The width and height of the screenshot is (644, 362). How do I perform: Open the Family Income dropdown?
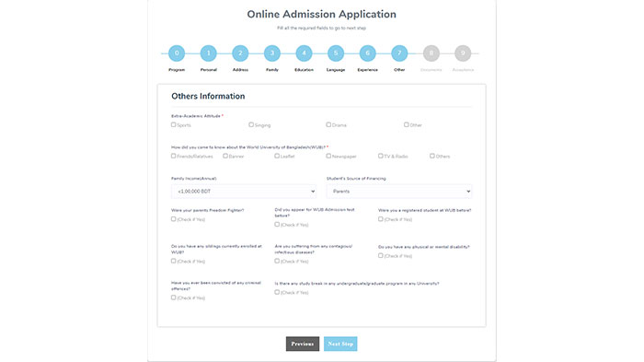pos(244,192)
